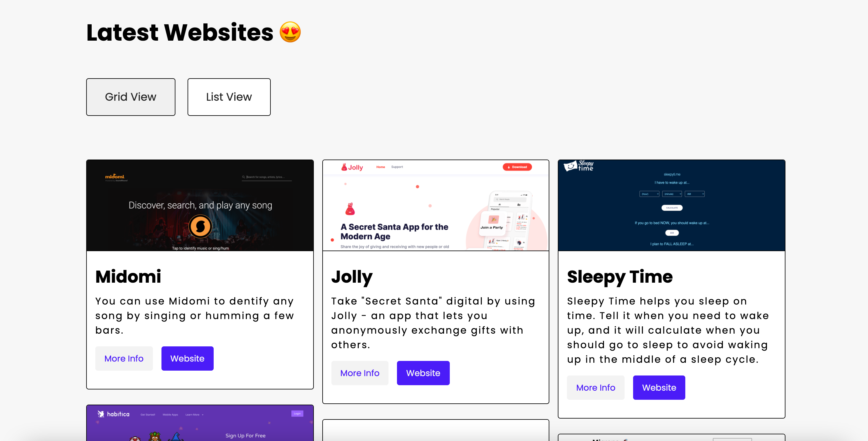Switch to List View
Viewport: 868px width, 441px height.
(x=229, y=97)
